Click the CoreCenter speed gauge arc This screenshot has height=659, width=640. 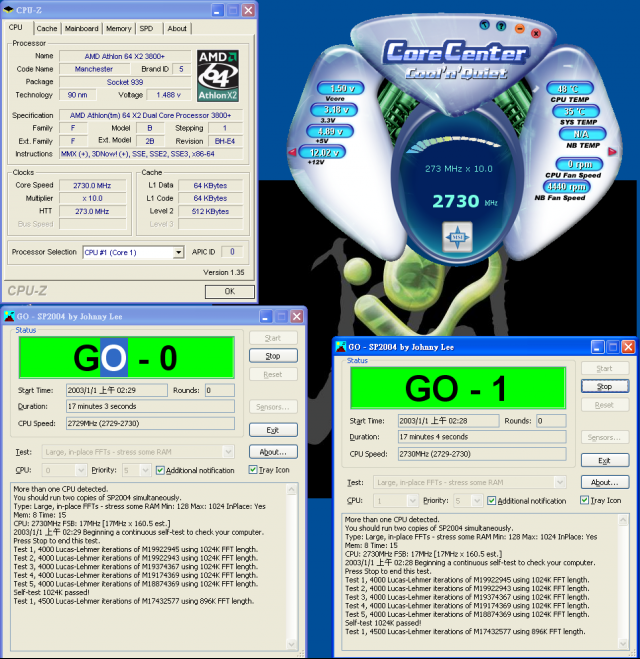[453, 144]
